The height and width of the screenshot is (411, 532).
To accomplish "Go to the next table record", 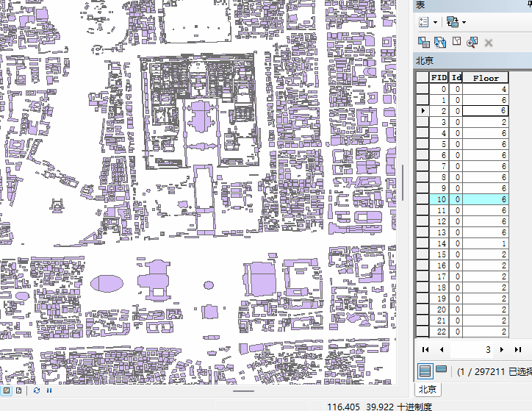I will tap(502, 349).
